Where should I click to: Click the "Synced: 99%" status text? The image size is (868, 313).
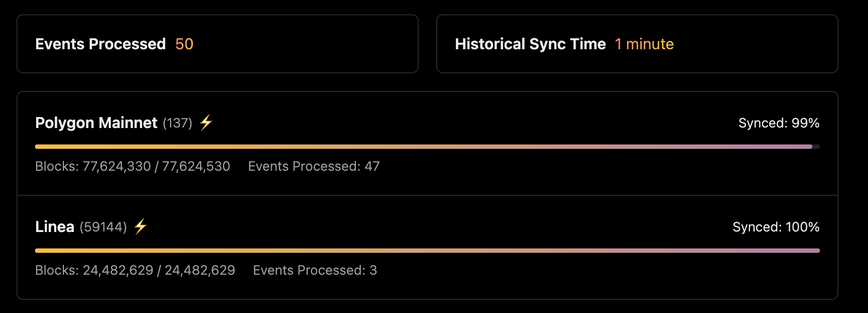tap(778, 123)
